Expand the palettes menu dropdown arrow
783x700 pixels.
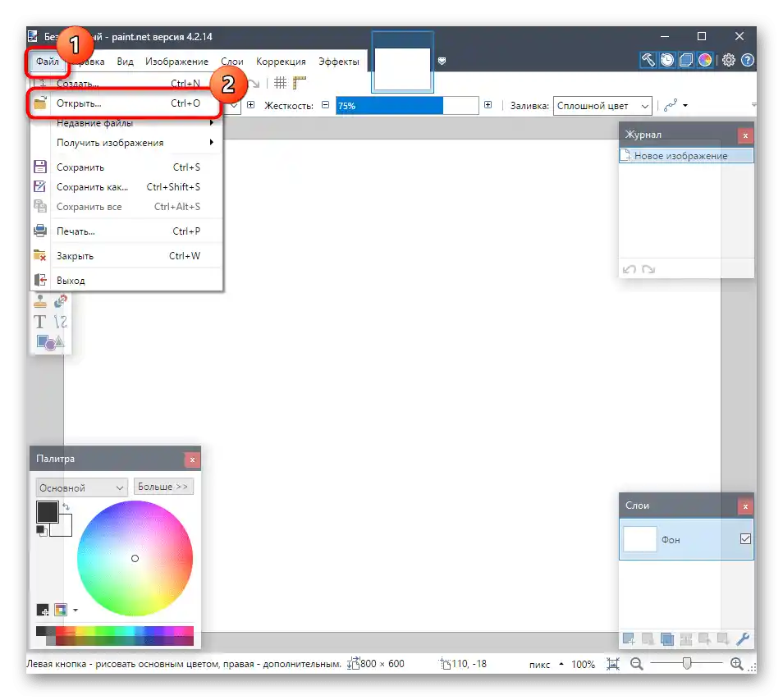pos(76,610)
